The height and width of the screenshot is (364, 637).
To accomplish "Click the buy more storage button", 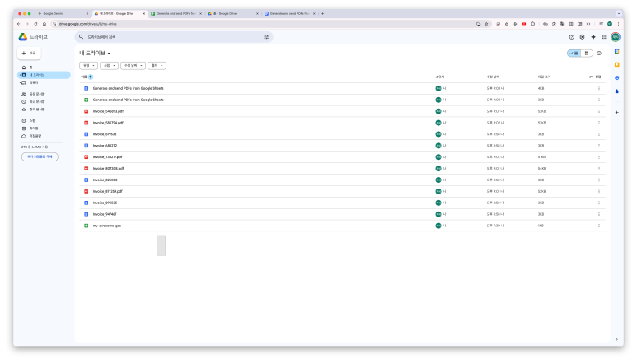I will 40,156.
